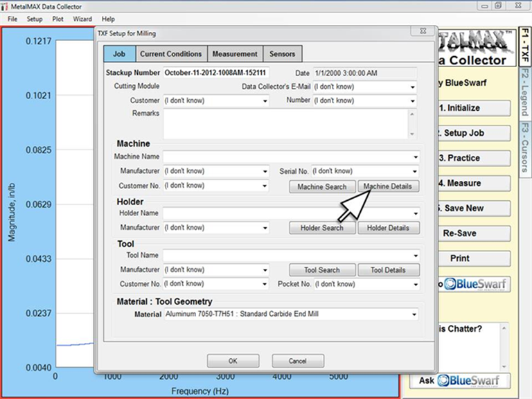The image size is (532, 399).
Task: Expand the Tool Name dropdown
Action: [416, 256]
